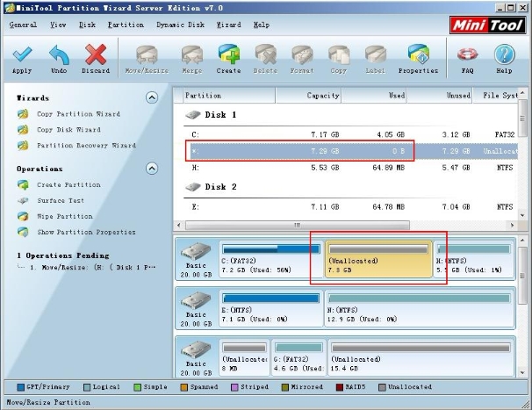Open the View menu

point(58,25)
